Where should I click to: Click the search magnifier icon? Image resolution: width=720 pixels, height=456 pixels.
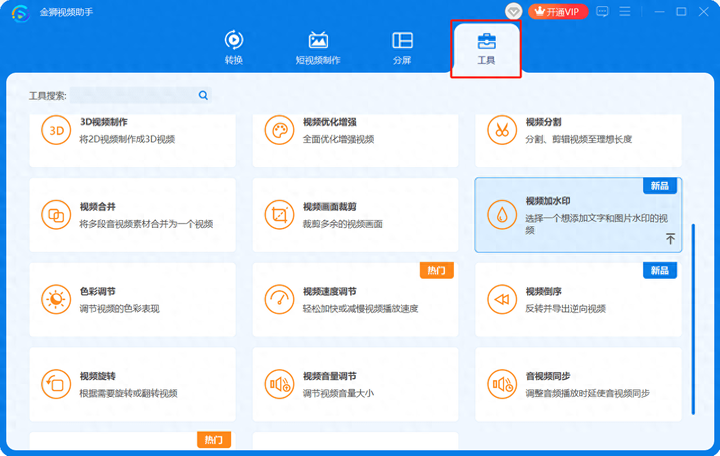tap(203, 95)
